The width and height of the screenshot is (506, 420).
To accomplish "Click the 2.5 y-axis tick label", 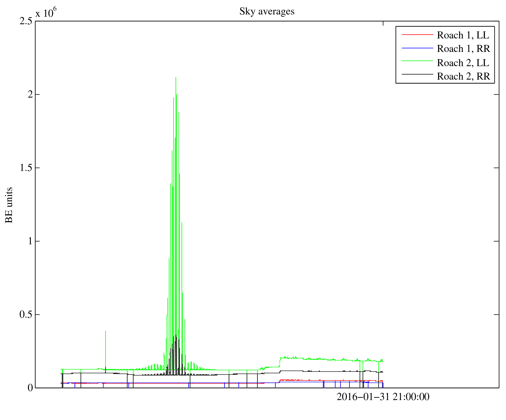I will (x=26, y=21).
